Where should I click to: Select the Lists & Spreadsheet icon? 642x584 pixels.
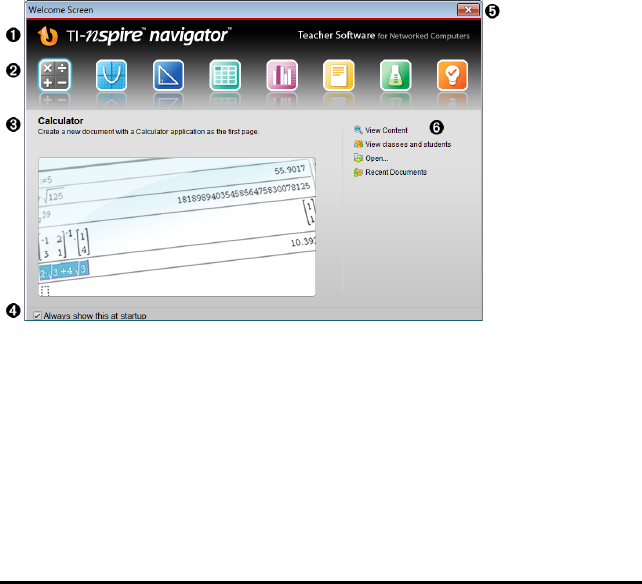click(x=225, y=75)
